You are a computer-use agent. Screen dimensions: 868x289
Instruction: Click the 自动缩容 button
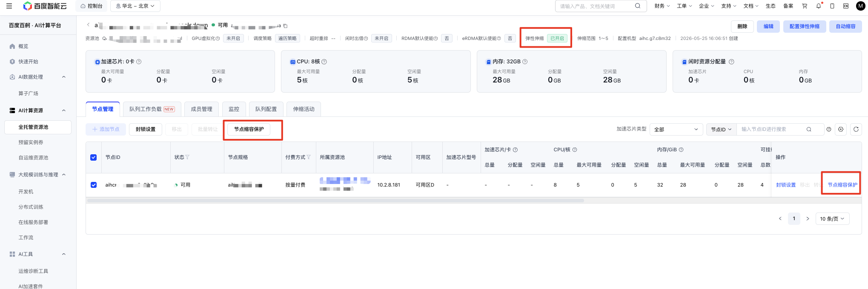(x=845, y=26)
